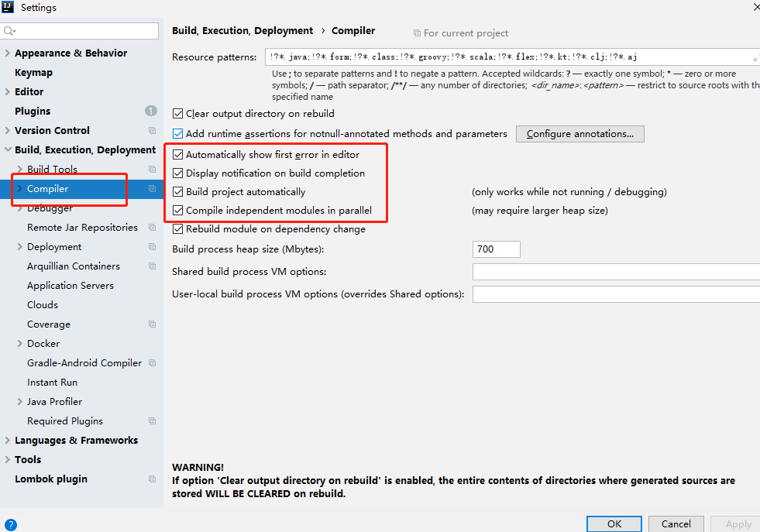Click project-level icon beside Coverage

click(x=152, y=324)
